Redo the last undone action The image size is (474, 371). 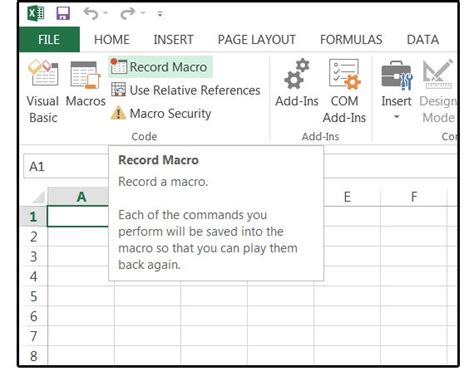click(127, 13)
